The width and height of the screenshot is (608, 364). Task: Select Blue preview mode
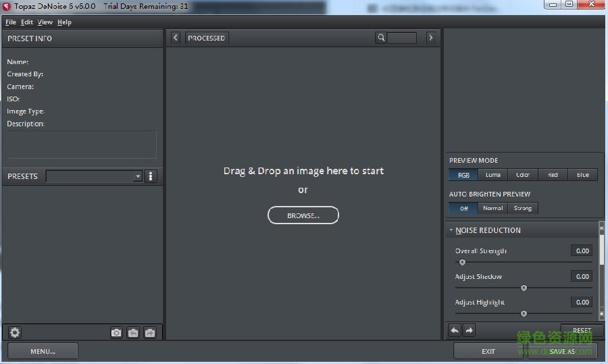tap(583, 175)
